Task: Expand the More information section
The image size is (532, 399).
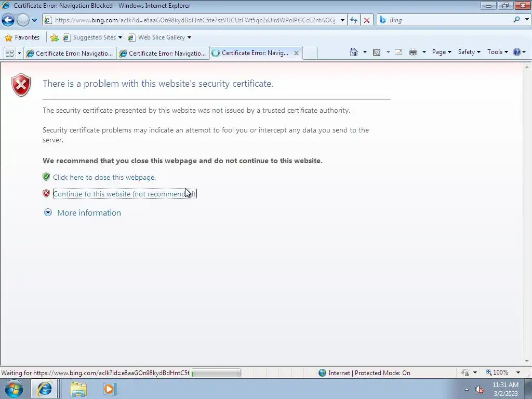Action: pos(89,212)
